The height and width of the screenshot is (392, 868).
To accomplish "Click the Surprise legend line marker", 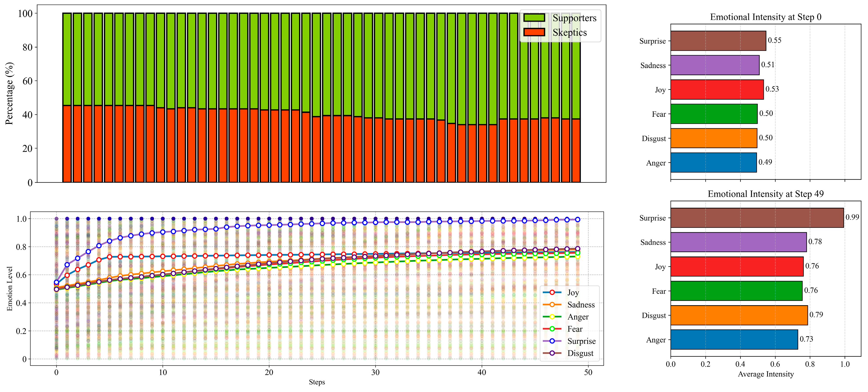I will [552, 341].
